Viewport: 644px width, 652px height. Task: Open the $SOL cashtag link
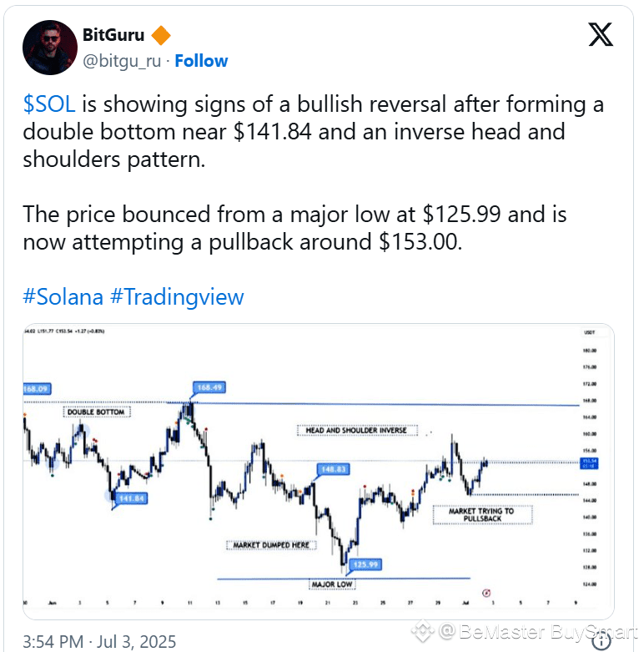click(49, 104)
